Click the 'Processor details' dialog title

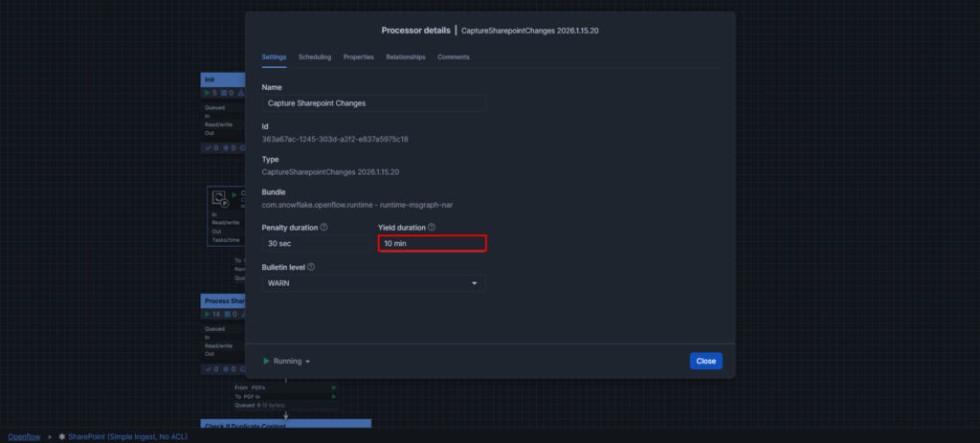[415, 30]
